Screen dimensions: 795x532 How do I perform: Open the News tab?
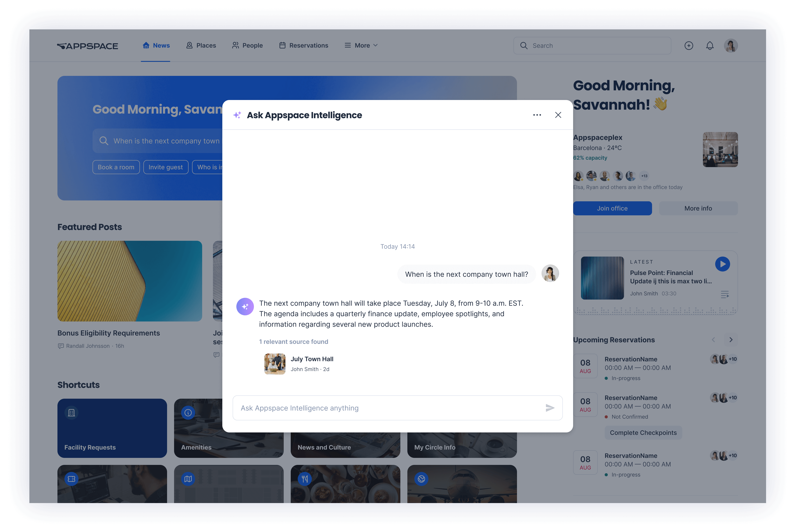(156, 45)
